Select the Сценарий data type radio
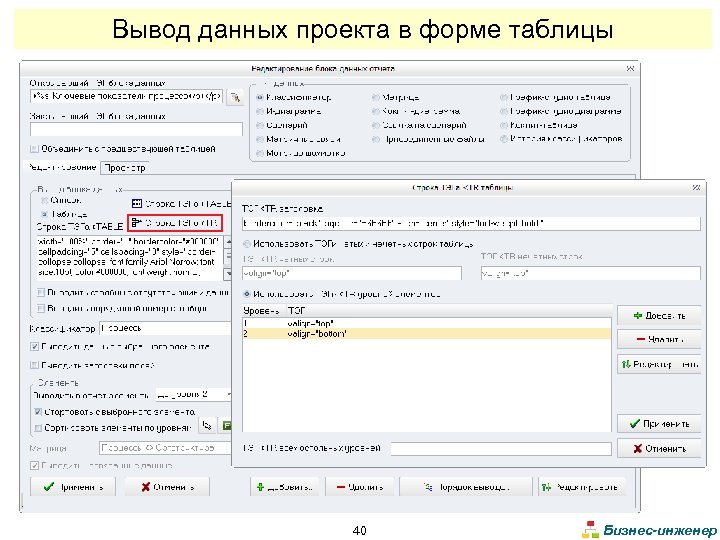Screen dimensions: 720x540 click(x=259, y=125)
